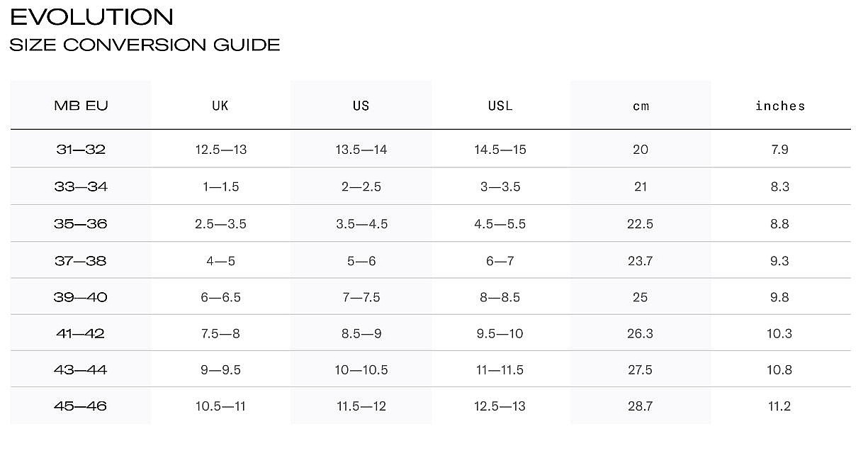Click the MB EU column header
868x451 pixels.
coord(81,106)
